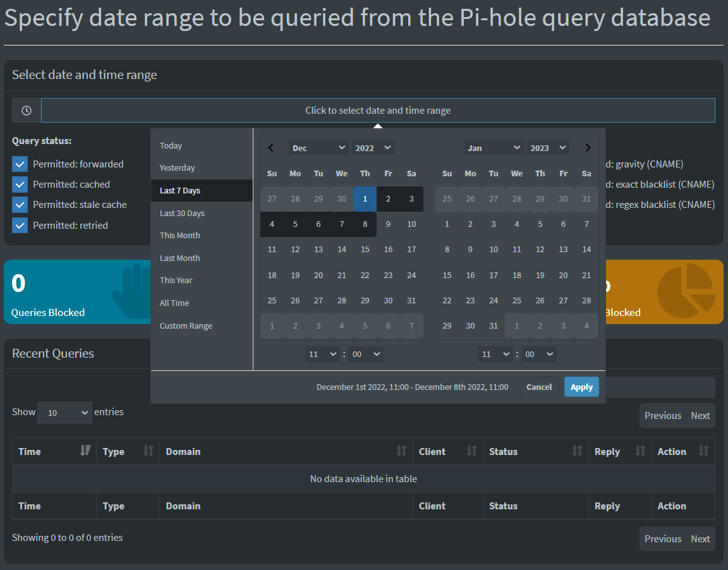Select January 31 in the right calendar
Viewport: 728px width, 570px height.
[494, 326]
